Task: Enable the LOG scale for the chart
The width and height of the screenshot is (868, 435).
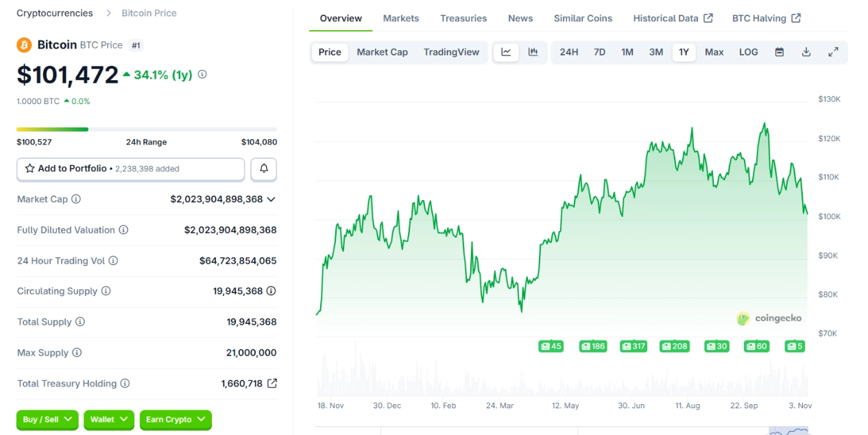Action: tap(748, 51)
